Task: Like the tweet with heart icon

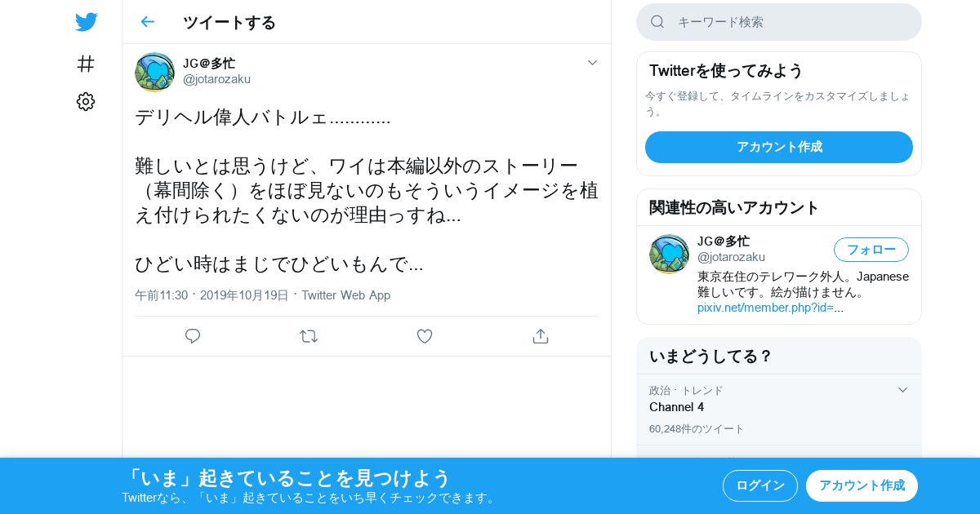Action: (425, 336)
